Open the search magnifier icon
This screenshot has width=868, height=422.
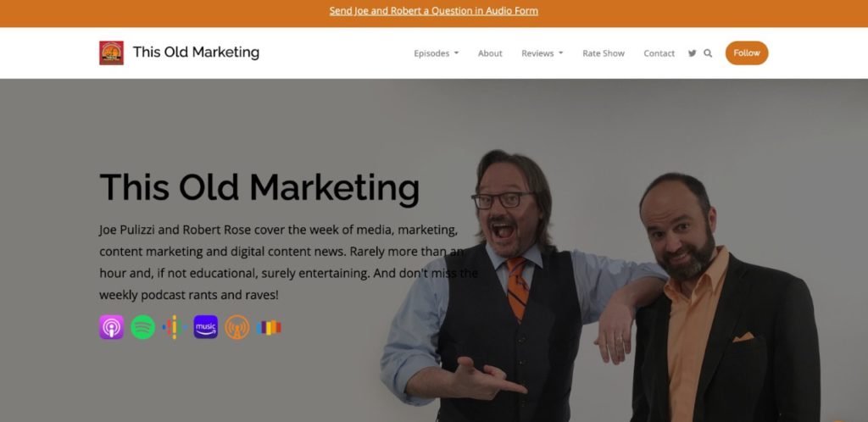pos(708,53)
